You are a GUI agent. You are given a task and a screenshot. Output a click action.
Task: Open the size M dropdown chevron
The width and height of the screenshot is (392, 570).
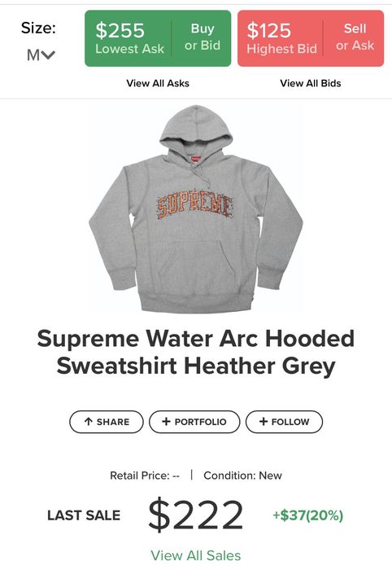tap(48, 55)
